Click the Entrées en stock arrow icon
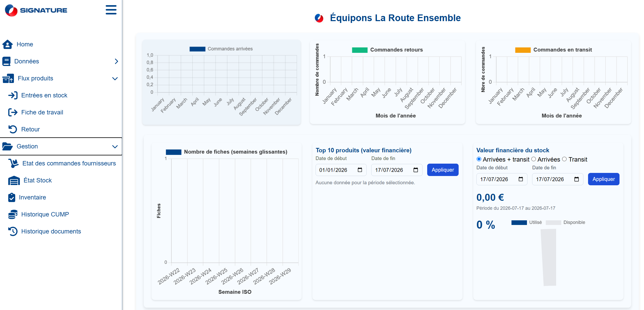This screenshot has height=310, width=644. (x=13, y=95)
